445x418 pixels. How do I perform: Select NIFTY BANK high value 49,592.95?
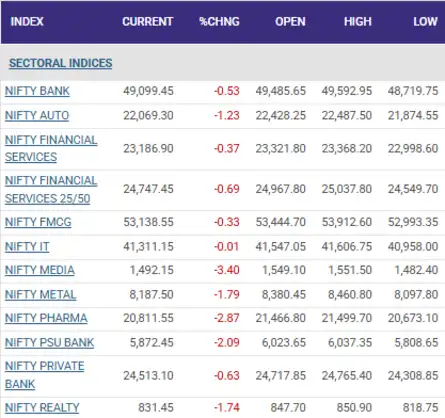pyautogui.click(x=347, y=91)
